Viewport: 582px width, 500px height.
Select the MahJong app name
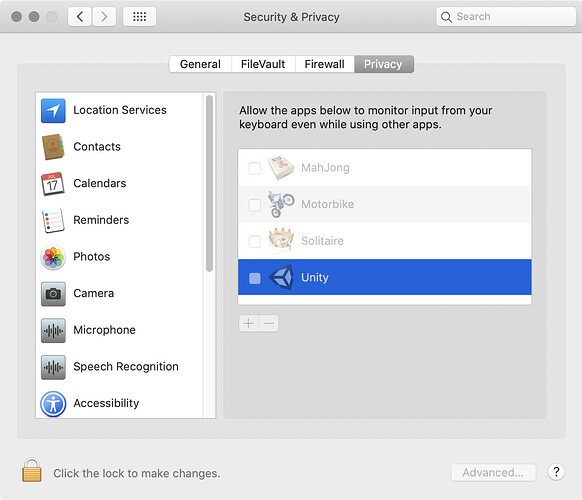(x=325, y=168)
